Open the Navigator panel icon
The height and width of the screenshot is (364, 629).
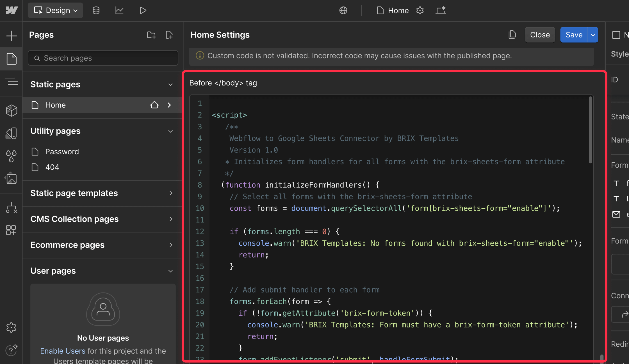(11, 82)
